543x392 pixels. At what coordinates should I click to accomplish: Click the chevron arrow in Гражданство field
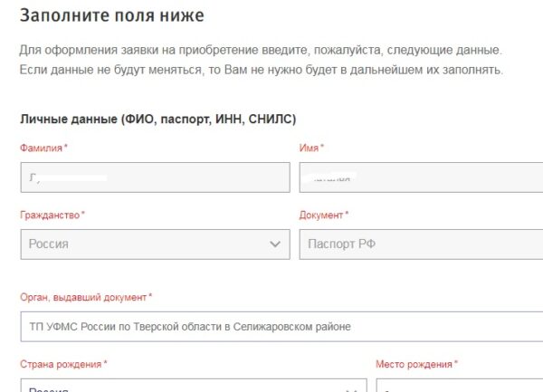(275, 244)
